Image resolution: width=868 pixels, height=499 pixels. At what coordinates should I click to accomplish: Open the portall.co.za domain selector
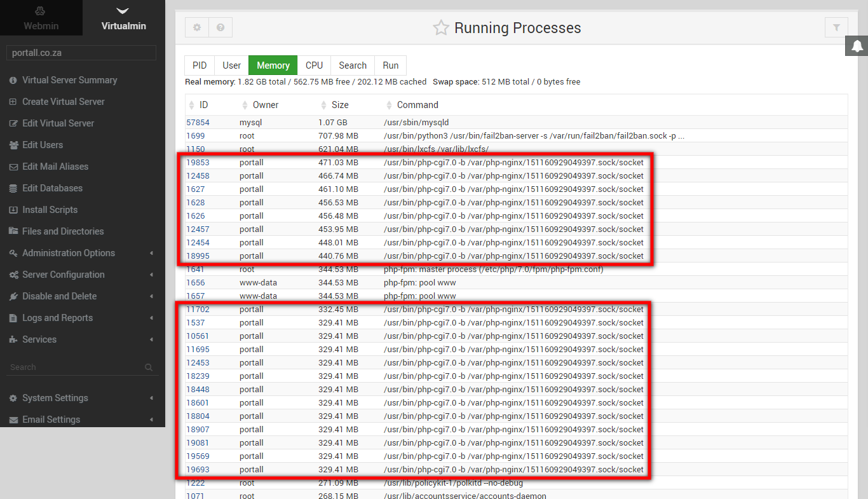tap(81, 53)
